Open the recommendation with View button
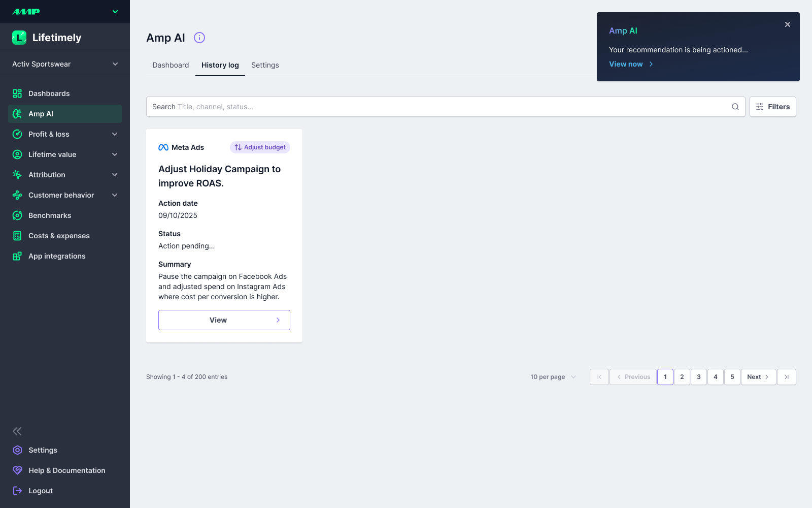 coord(224,320)
